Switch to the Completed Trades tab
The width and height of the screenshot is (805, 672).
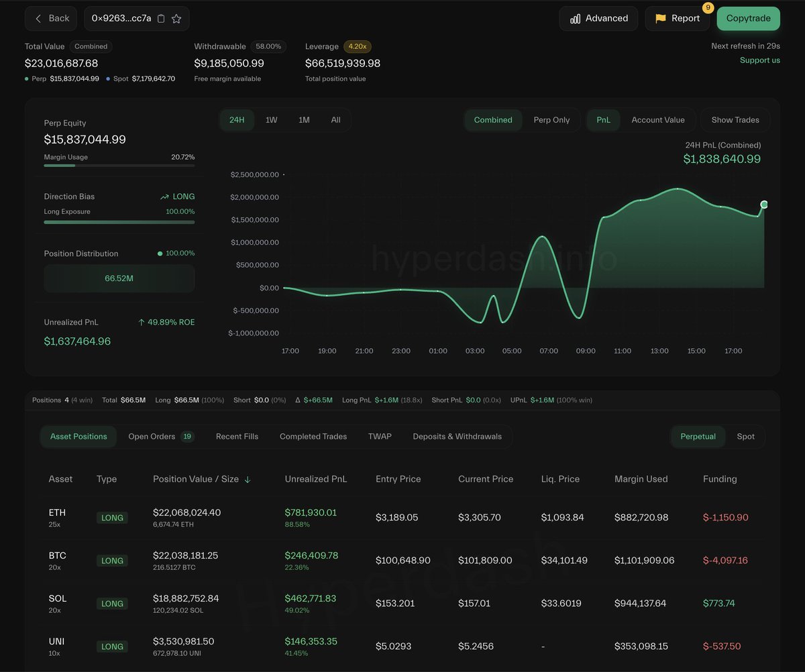point(313,437)
